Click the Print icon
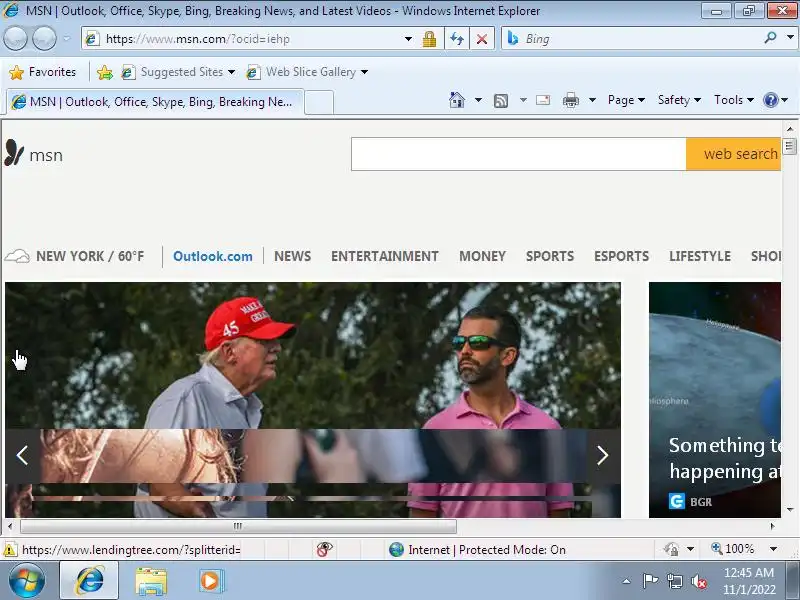Screen dimensions: 800x600 (x=570, y=100)
